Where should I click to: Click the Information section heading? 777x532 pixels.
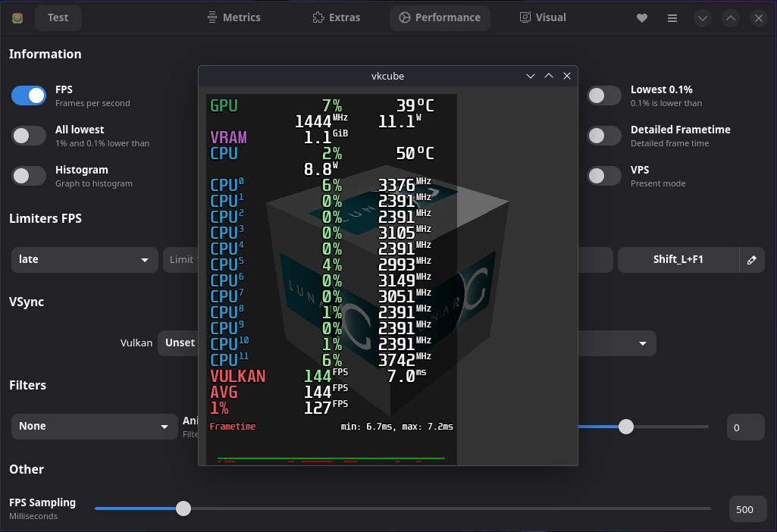tap(45, 54)
